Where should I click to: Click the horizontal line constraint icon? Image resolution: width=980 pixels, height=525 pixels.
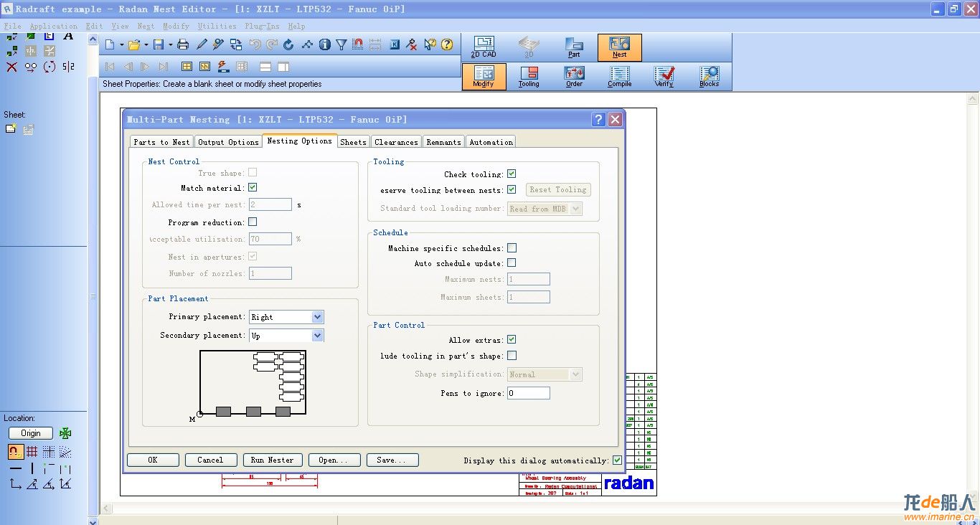[15, 468]
